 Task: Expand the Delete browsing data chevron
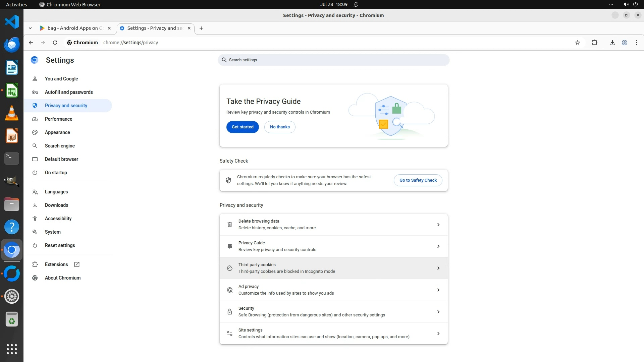tap(438, 225)
